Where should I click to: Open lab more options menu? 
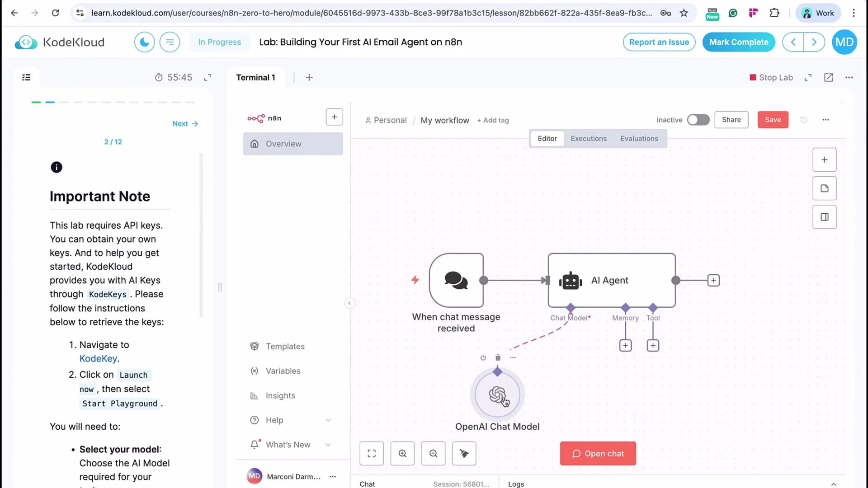coord(849,78)
